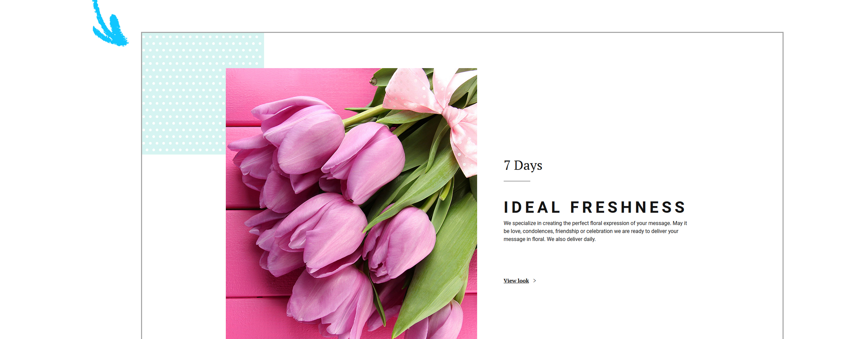Image resolution: width=868 pixels, height=339 pixels.
Task: Click the large green leaf in photo
Action: 441,264
